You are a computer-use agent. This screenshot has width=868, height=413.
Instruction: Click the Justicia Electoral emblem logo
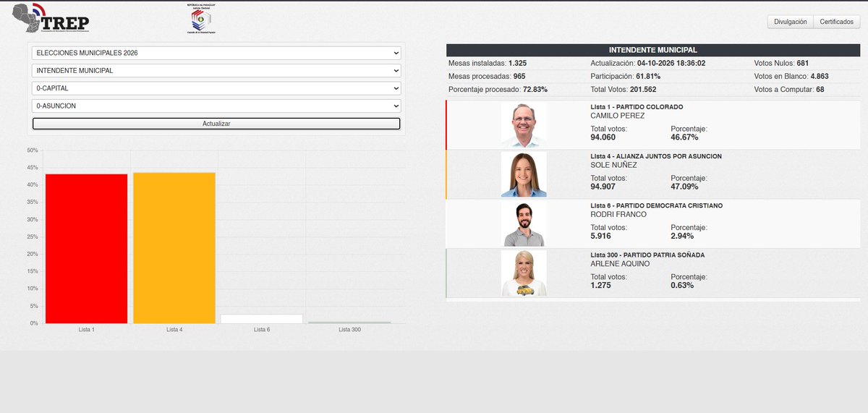(x=200, y=19)
